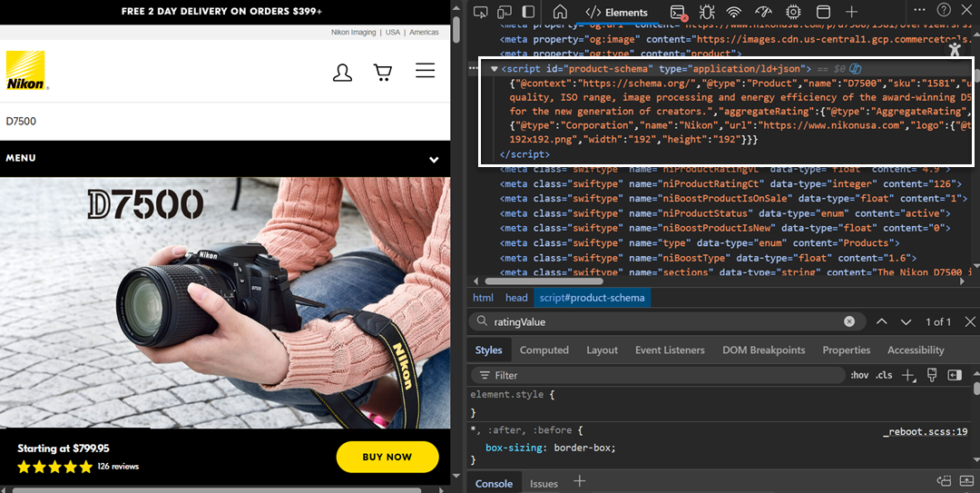Open the Console tool icon with error badge
Screen dimensions: 980x493
[678, 12]
